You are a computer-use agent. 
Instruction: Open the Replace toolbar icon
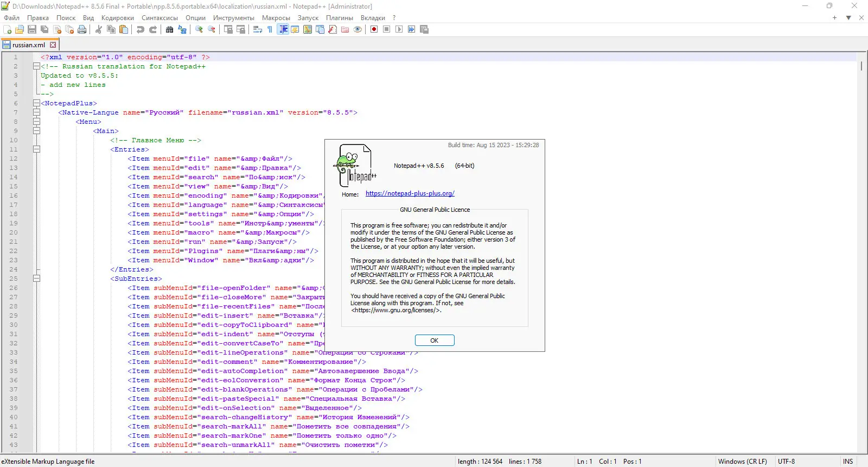click(182, 29)
